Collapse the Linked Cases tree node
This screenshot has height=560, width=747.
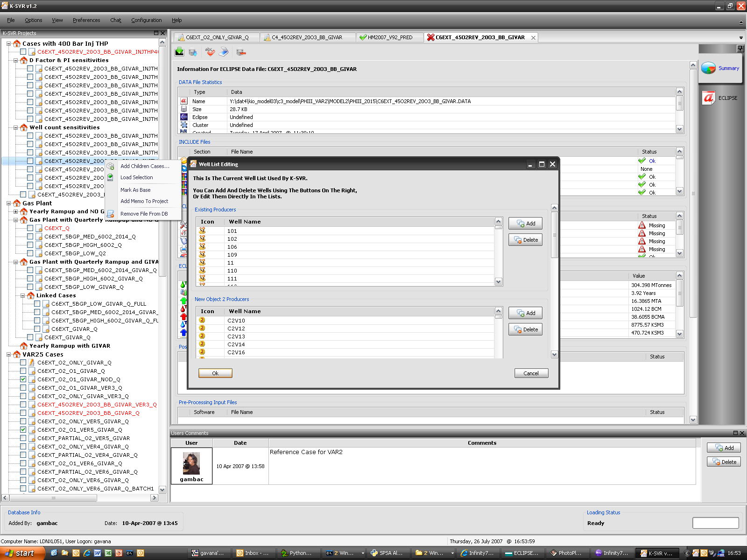click(x=23, y=295)
